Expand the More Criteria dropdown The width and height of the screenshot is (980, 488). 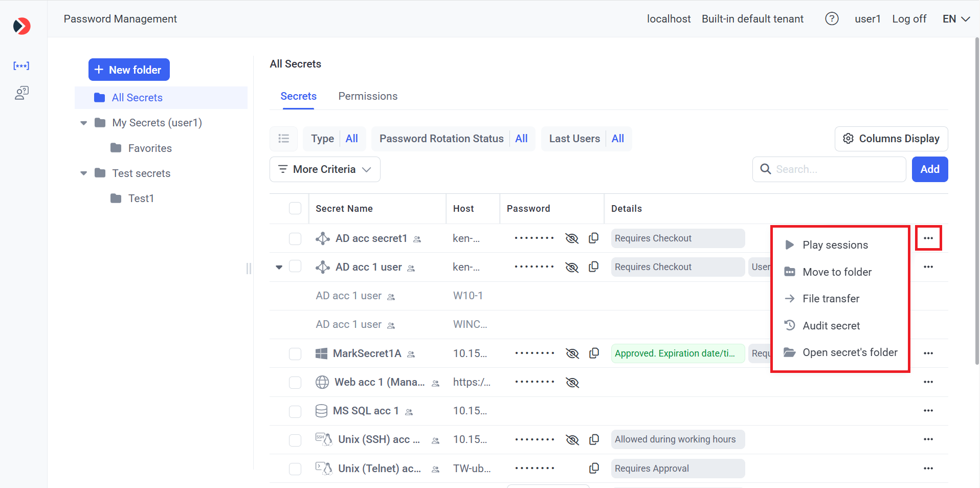tap(324, 169)
